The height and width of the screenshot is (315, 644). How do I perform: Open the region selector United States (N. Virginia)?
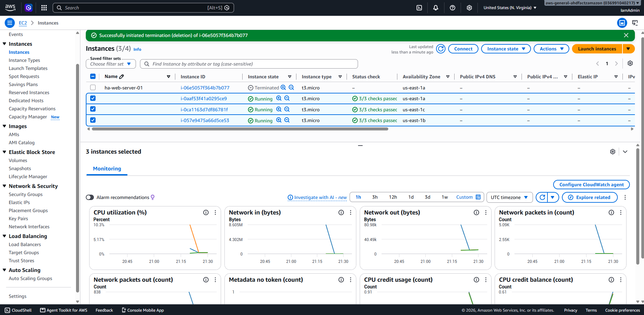[x=510, y=8]
